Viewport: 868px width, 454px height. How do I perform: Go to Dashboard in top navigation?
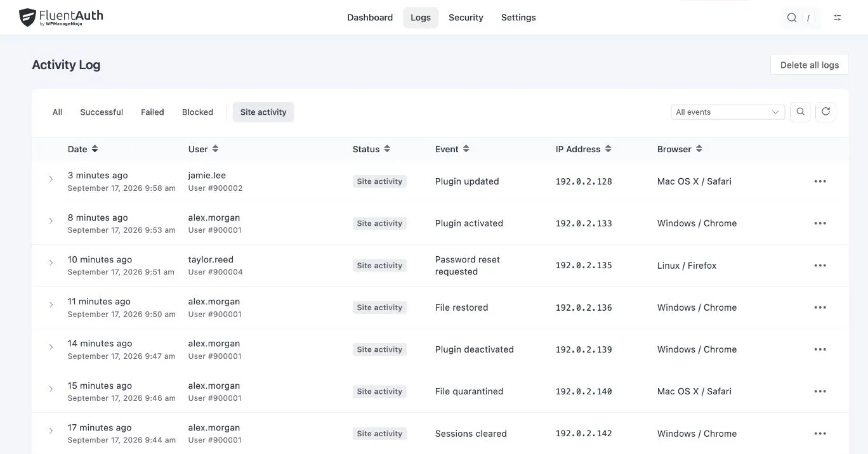pos(370,18)
